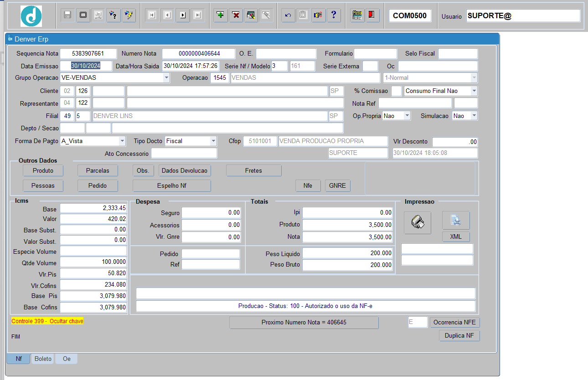Open Dados Devolucao
The width and height of the screenshot is (588, 380).
point(185,170)
